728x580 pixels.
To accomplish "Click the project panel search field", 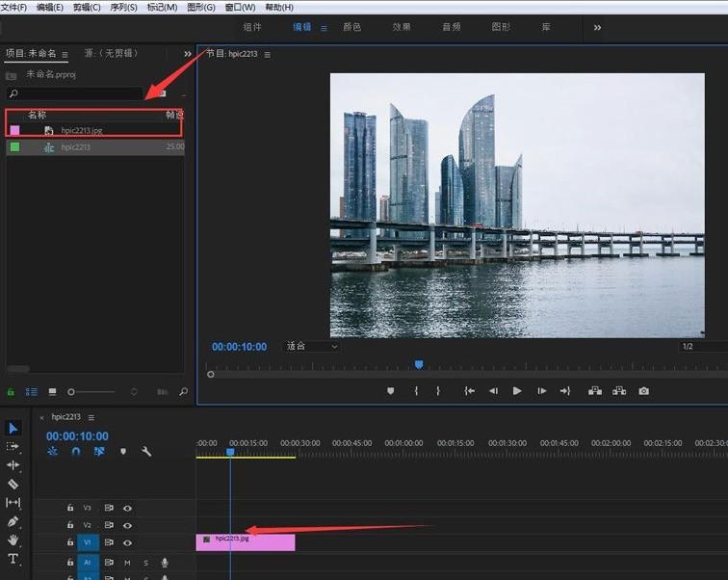I will click(77, 93).
